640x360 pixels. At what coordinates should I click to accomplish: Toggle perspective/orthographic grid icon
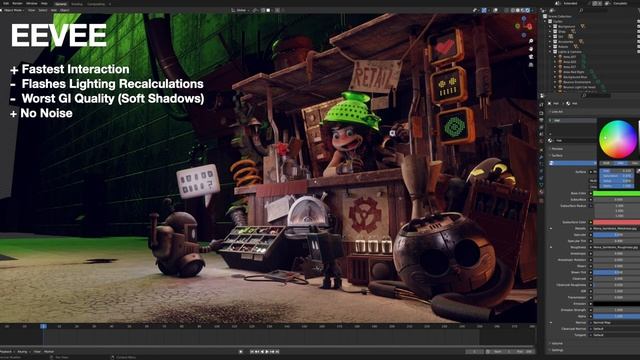(x=531, y=64)
